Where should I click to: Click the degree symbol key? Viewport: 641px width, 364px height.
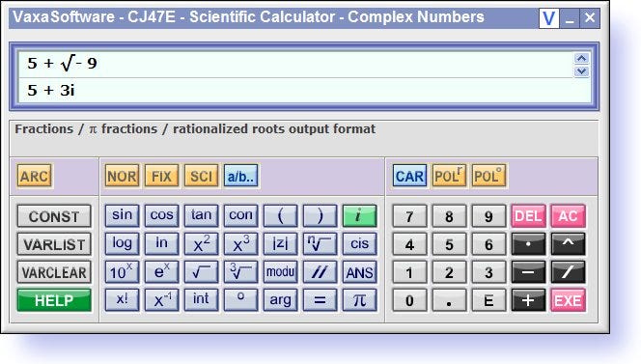coord(240,300)
